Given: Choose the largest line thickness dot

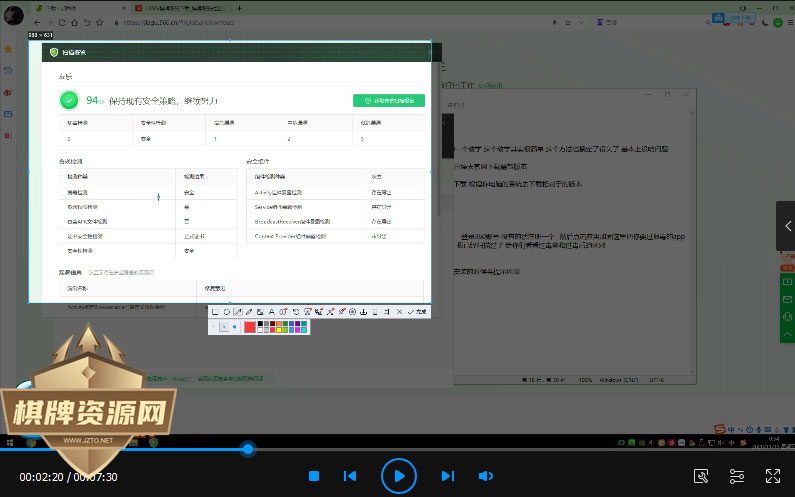Looking at the screenshot, I should pos(234,327).
